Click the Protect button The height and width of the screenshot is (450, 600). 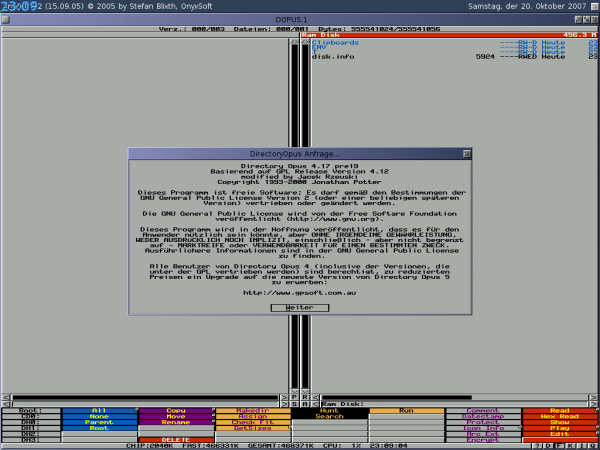tap(484, 422)
